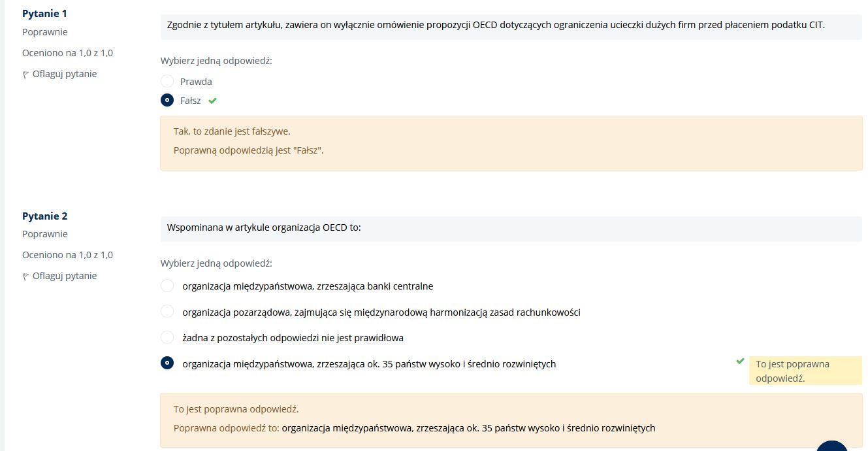The width and height of the screenshot is (868, 451).
Task: Select the "Fałsz" radio option
Action: 167,101
